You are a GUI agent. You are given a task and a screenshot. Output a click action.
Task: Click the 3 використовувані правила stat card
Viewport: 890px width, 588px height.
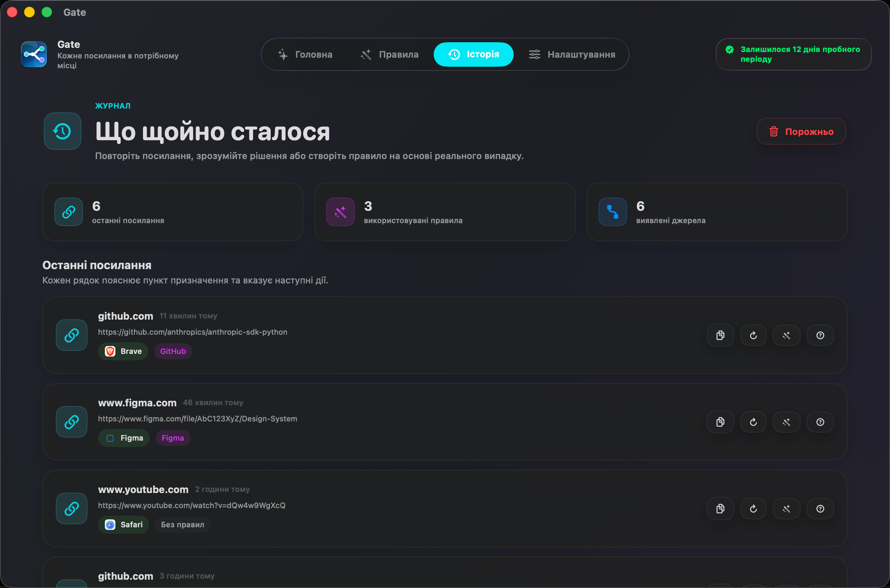(x=445, y=212)
